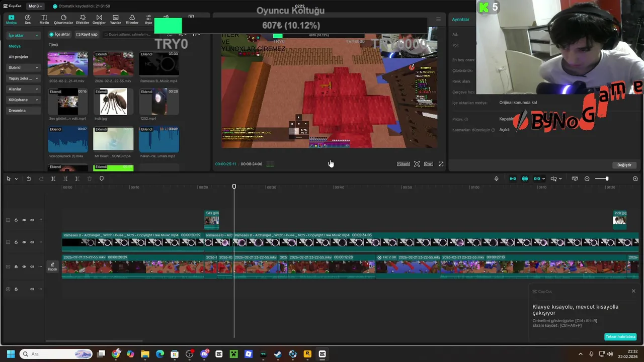Lock the main gameplay video track
Image resolution: width=644 pixels, height=362 pixels.
pos(16,266)
